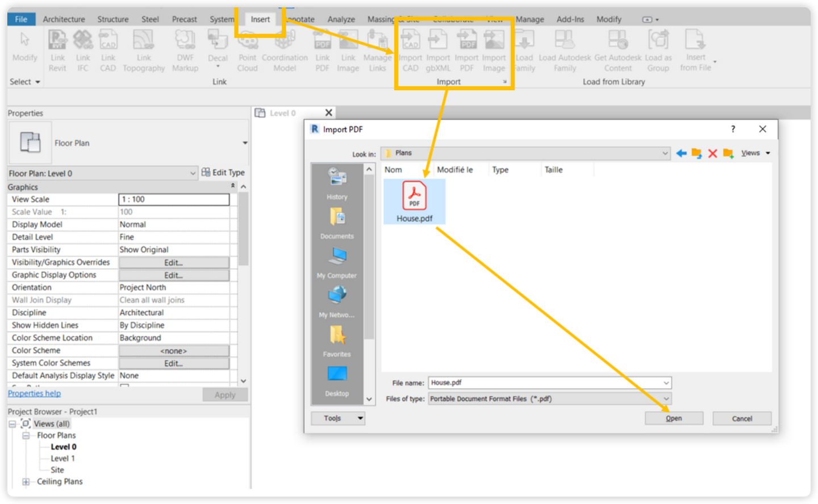Edit the View Scale value field
The height and width of the screenshot is (504, 818).
click(x=173, y=199)
